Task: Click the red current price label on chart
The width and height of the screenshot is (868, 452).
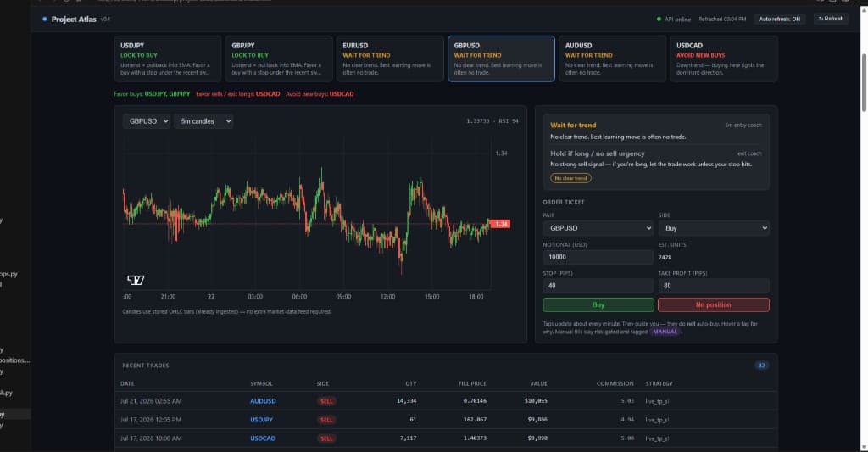Action: pyautogui.click(x=500, y=224)
